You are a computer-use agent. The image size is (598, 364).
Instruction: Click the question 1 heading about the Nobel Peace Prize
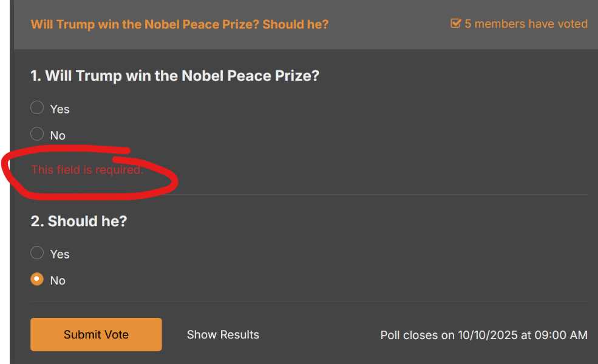coord(175,76)
